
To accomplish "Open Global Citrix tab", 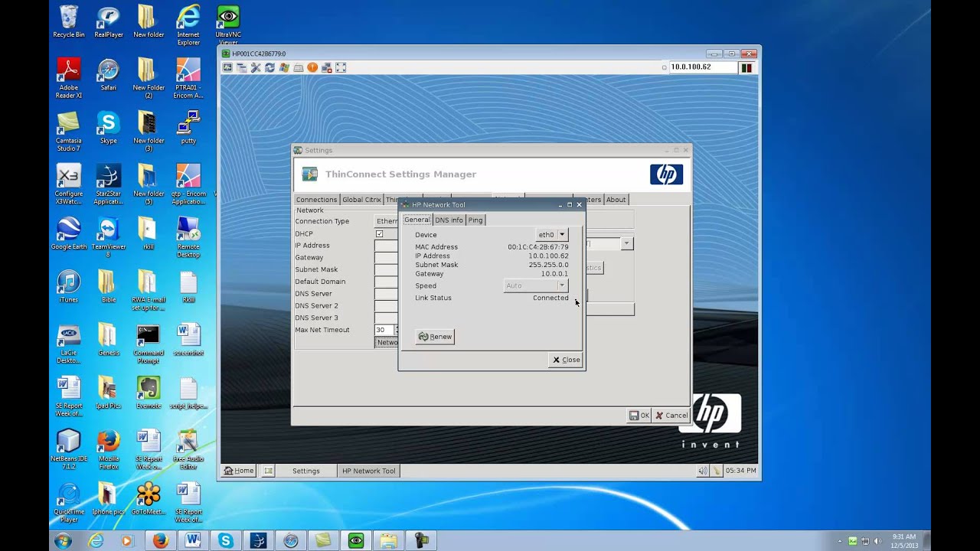I will [x=361, y=200].
